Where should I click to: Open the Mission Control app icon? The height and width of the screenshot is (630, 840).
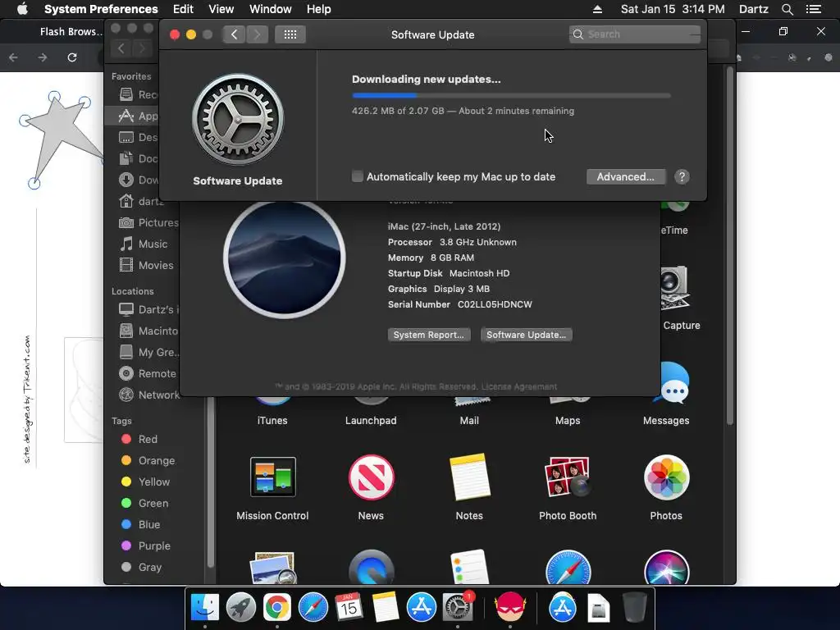click(272, 477)
